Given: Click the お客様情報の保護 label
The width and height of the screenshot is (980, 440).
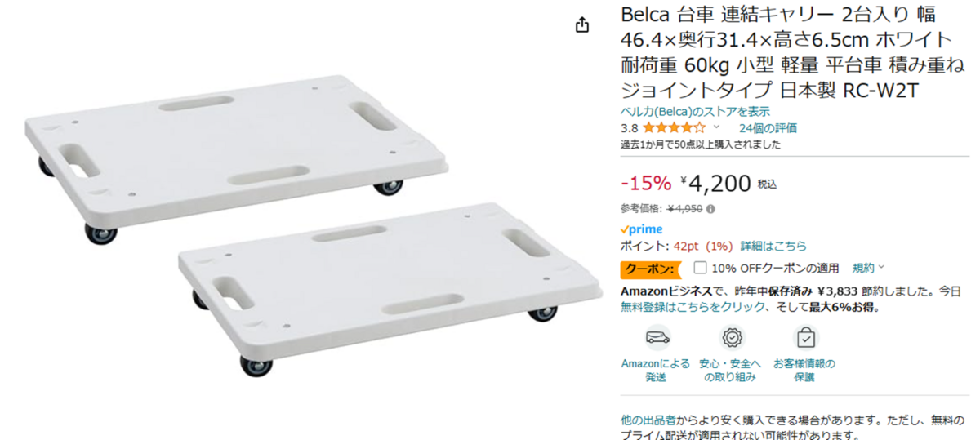Looking at the screenshot, I should pos(804,370).
